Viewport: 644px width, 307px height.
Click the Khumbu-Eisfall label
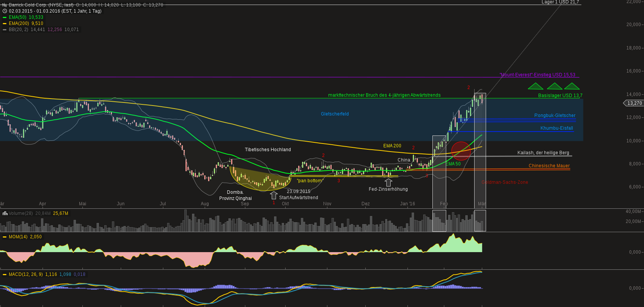click(557, 128)
